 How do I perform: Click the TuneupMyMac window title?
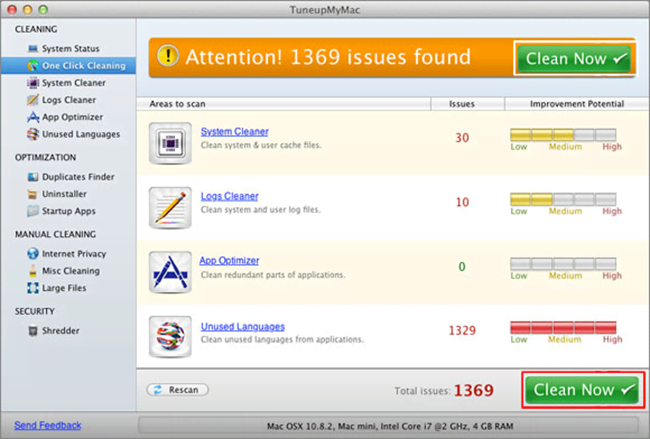pos(325,10)
